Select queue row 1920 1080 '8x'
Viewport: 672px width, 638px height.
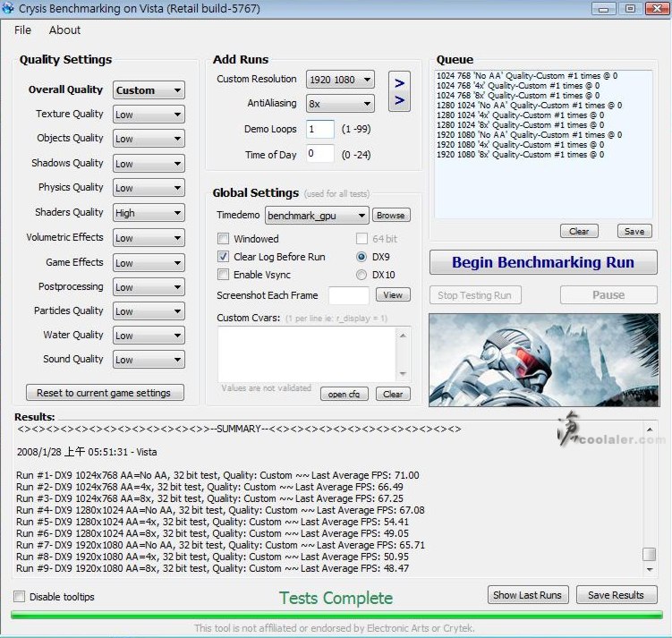click(520, 155)
